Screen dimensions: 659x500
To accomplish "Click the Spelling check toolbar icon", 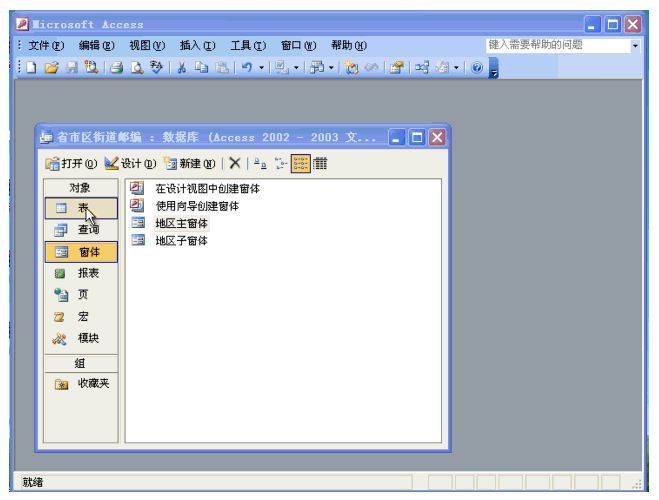I will (x=156, y=68).
